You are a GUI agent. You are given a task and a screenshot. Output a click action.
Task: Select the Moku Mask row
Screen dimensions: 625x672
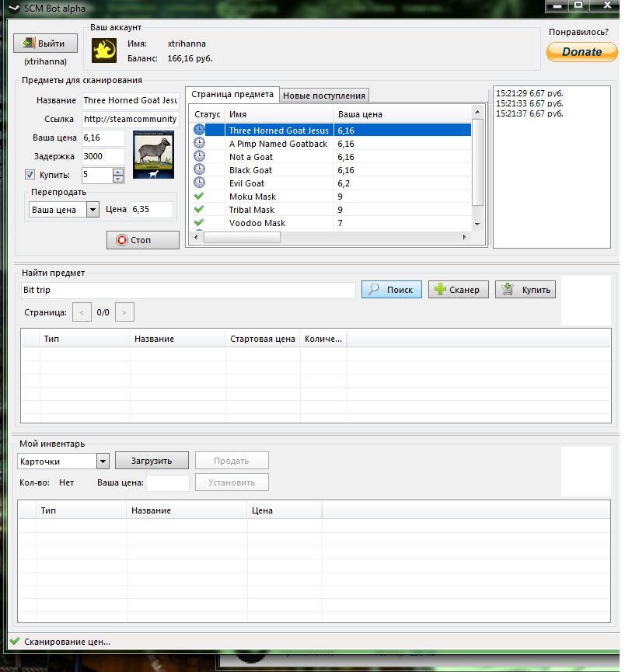coord(330,197)
